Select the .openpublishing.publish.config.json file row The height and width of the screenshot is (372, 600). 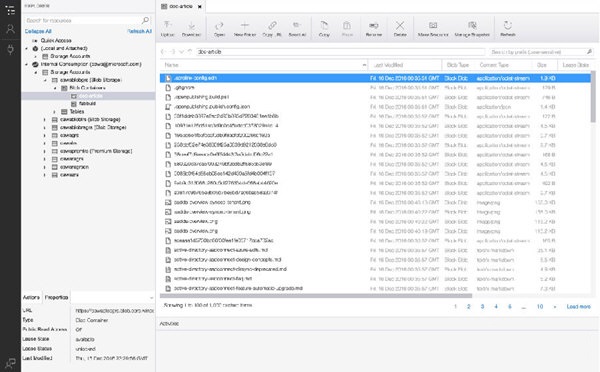375,107
